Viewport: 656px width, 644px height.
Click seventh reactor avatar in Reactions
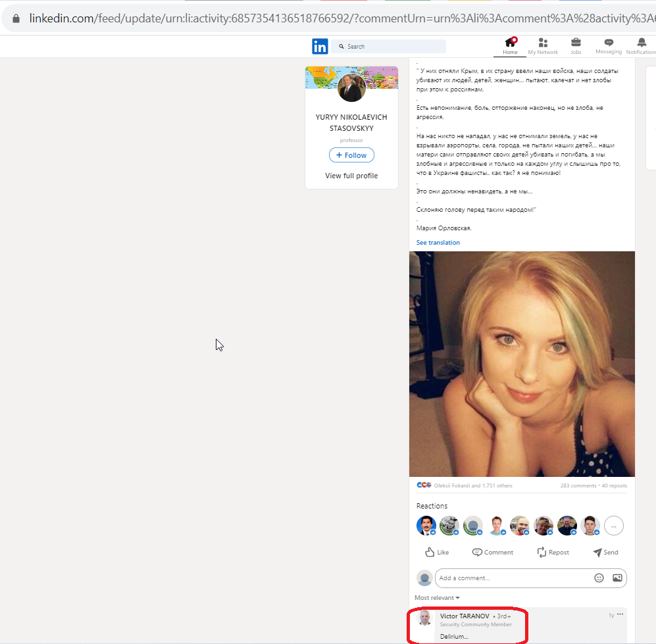(567, 526)
